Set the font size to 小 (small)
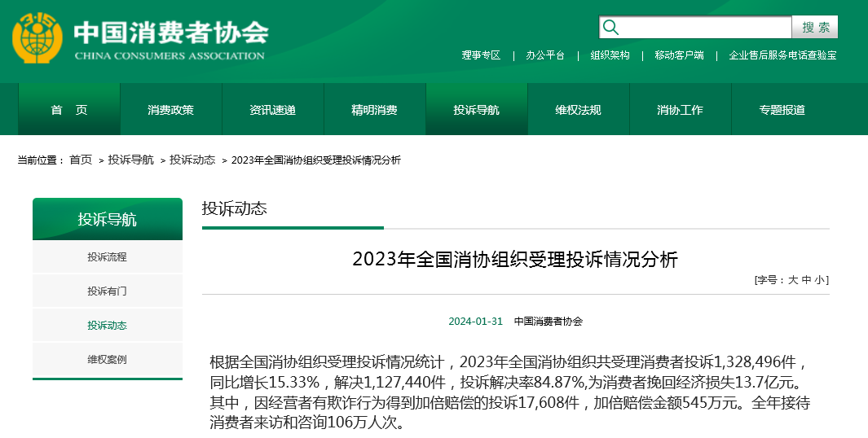This screenshot has height=438, width=868. click(820, 280)
